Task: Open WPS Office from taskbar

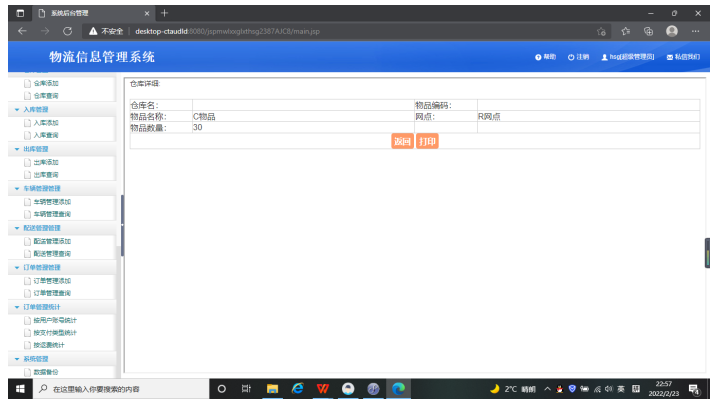Action: click(323, 389)
